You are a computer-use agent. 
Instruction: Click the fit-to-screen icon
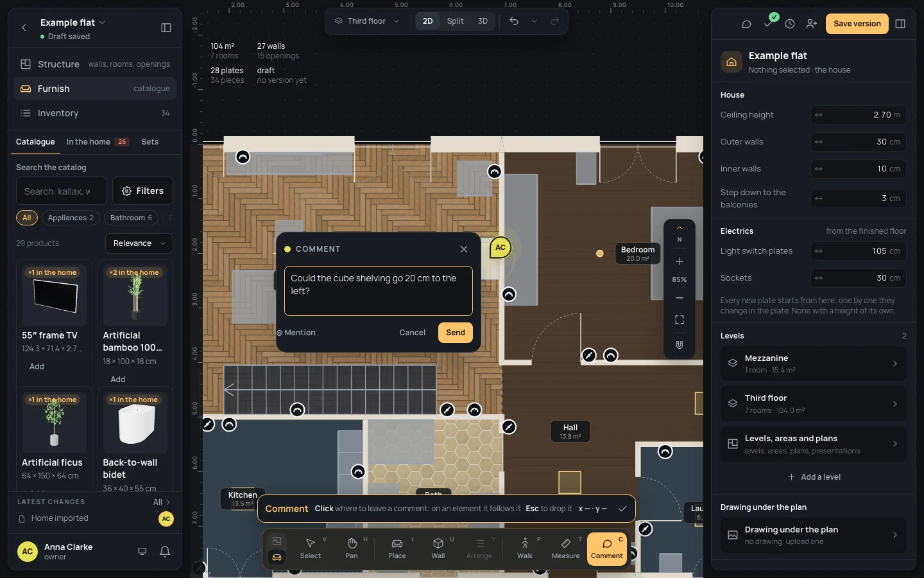click(x=680, y=320)
